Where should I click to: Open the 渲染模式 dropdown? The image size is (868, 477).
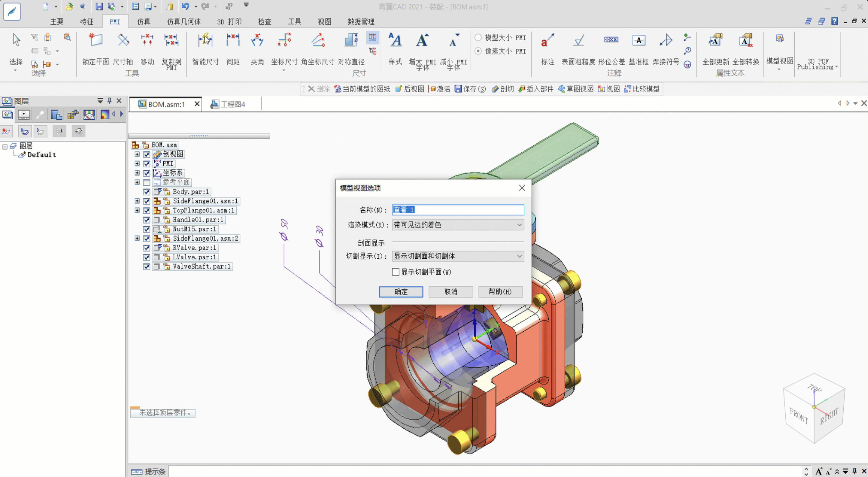458,225
